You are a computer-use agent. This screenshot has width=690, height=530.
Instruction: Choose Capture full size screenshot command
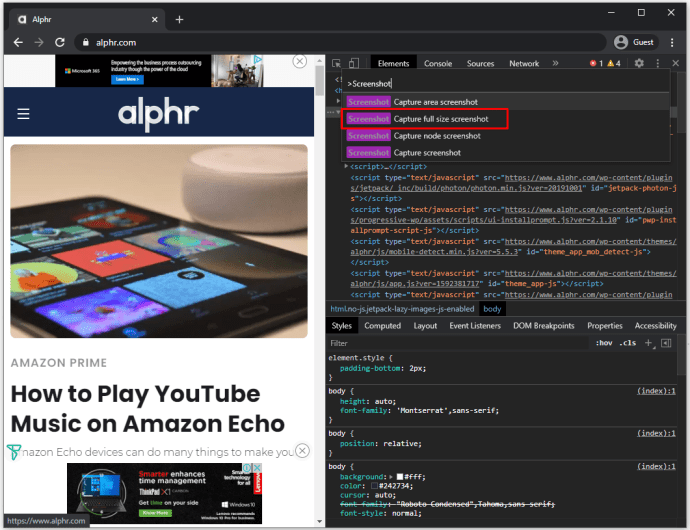[506, 119]
